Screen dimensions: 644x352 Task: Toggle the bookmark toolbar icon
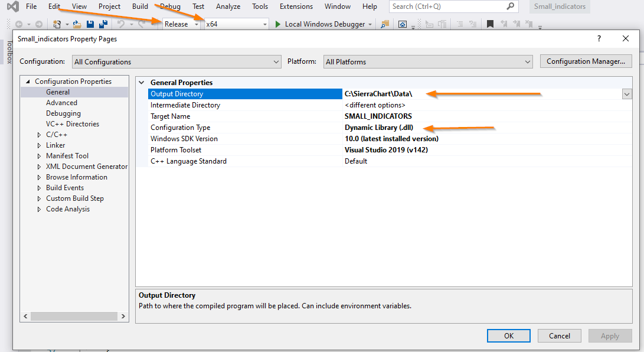pos(490,24)
